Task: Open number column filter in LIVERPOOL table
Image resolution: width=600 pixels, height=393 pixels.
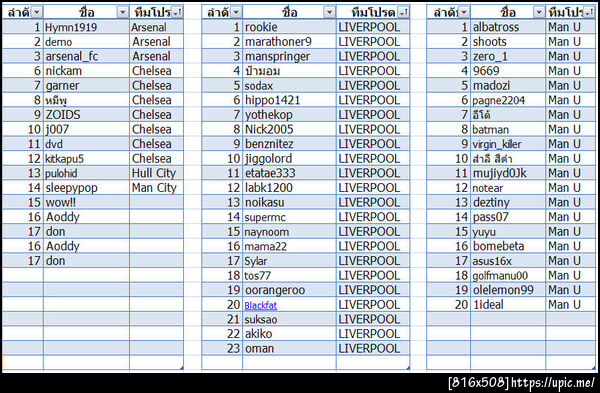Action: (x=236, y=13)
